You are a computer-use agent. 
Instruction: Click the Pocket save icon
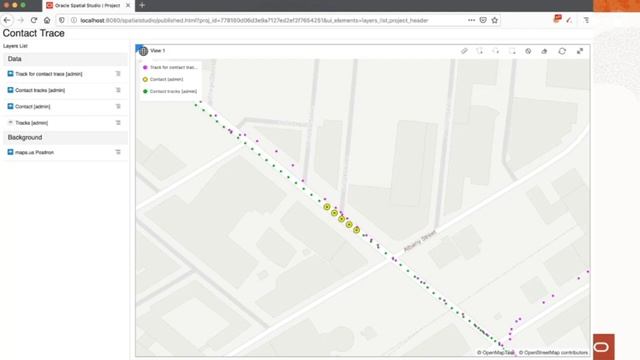click(483, 20)
